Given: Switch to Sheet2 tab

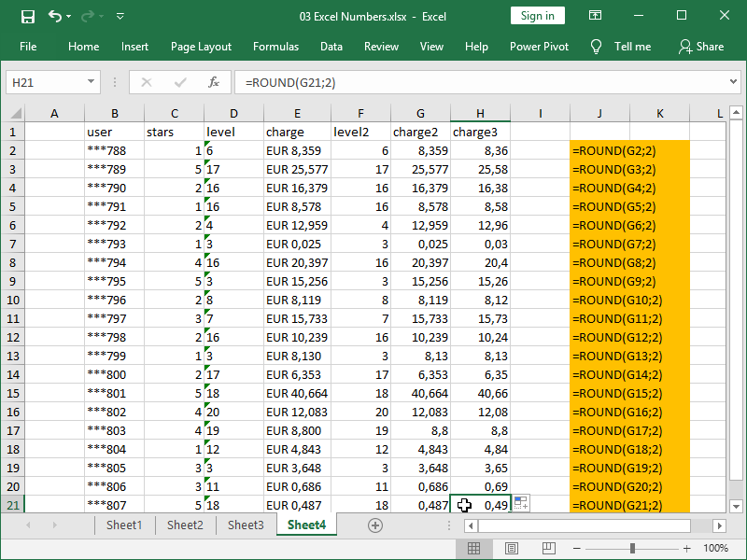Looking at the screenshot, I should 185,525.
